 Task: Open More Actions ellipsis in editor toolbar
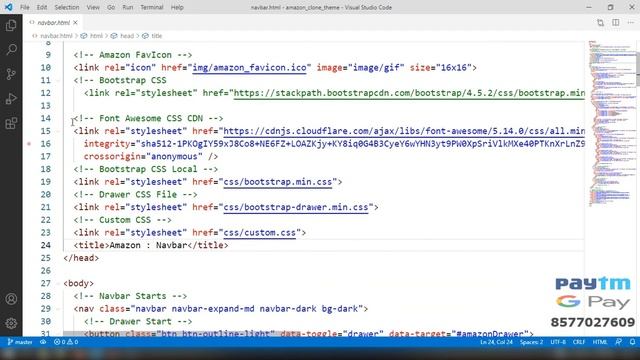[631, 22]
